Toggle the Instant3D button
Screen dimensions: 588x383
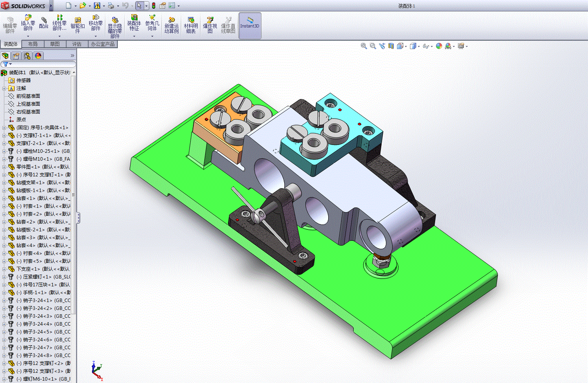tap(250, 25)
